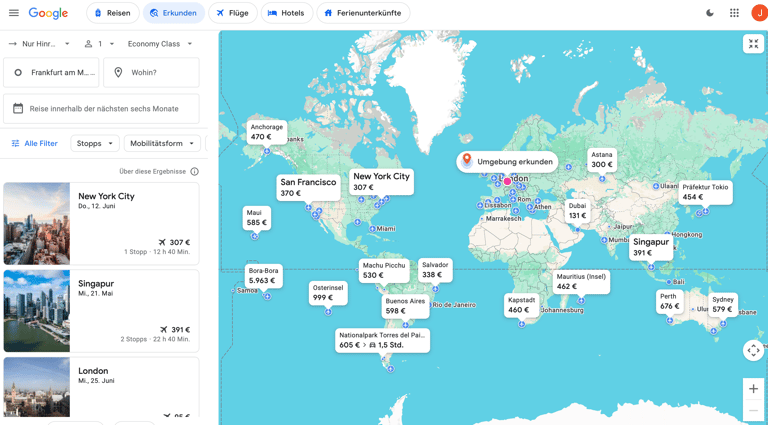
Task: Select the Buenos Aires 598 € label
Action: click(x=405, y=306)
